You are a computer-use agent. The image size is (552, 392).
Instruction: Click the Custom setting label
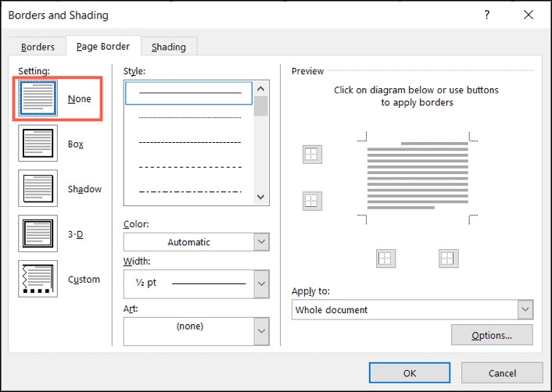point(84,279)
